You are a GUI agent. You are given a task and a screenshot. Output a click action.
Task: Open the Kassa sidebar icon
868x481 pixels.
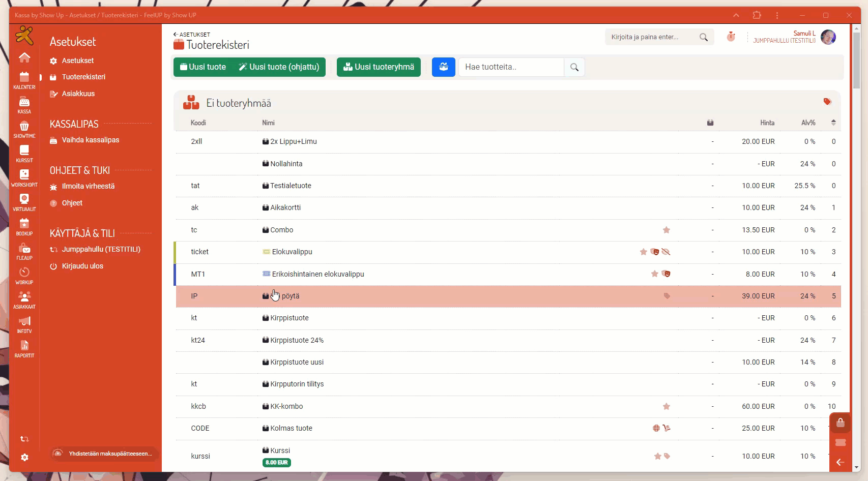click(x=24, y=104)
